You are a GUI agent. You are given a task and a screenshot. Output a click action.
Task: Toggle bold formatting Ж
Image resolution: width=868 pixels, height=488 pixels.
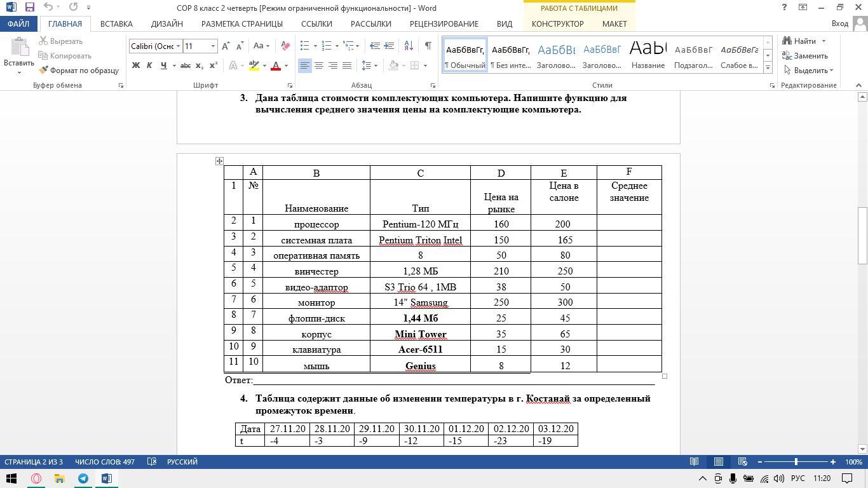tap(135, 65)
